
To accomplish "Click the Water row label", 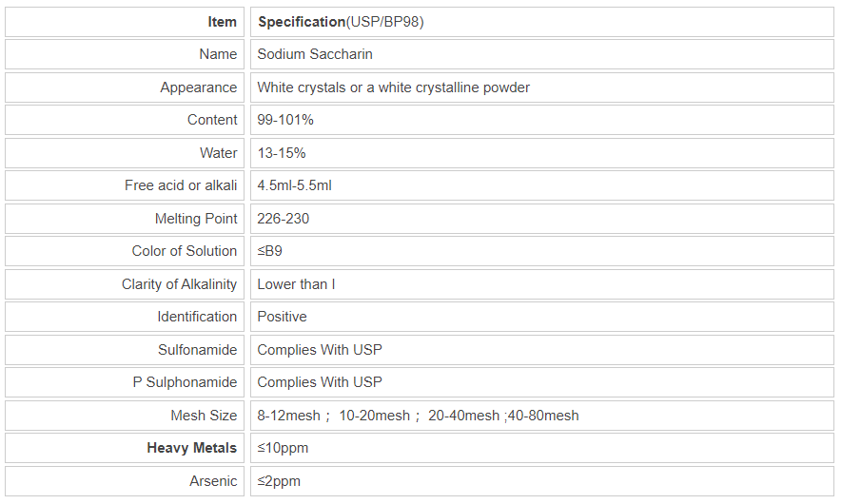I will (x=218, y=153).
